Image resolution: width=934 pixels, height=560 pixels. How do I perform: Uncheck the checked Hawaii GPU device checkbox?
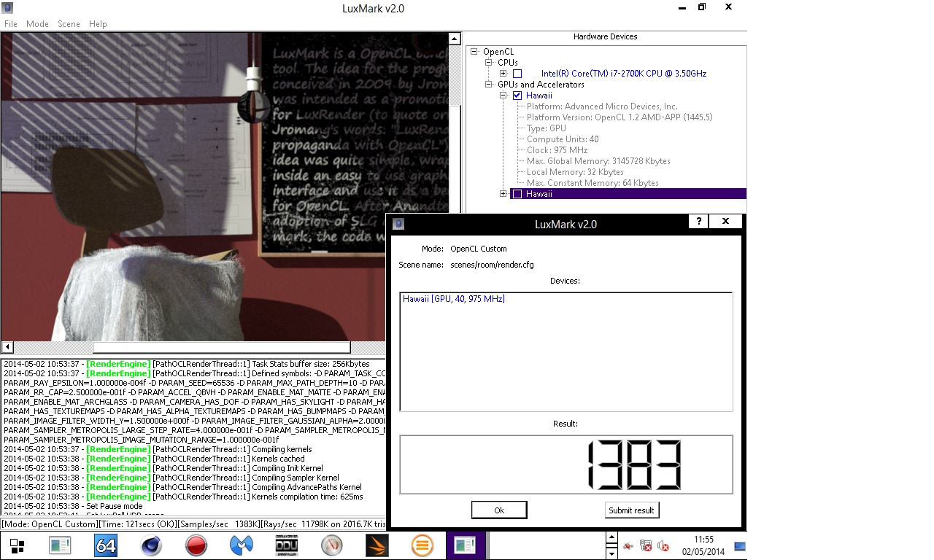(x=517, y=96)
